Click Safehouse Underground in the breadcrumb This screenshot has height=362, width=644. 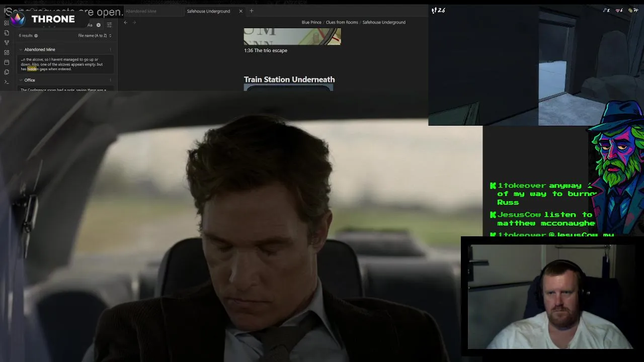pos(384,22)
